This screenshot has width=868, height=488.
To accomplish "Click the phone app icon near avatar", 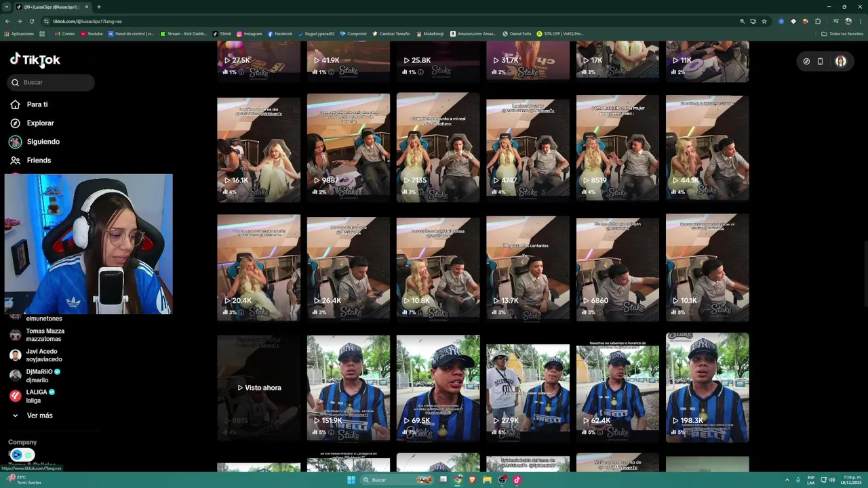I will (820, 61).
